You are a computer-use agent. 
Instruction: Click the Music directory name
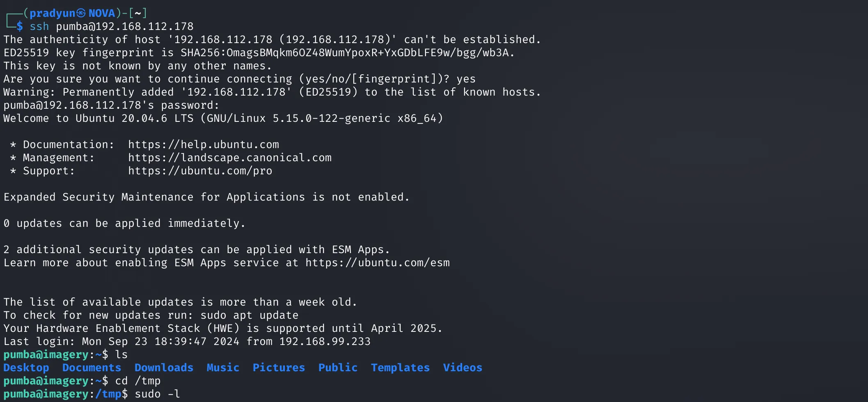point(223,368)
